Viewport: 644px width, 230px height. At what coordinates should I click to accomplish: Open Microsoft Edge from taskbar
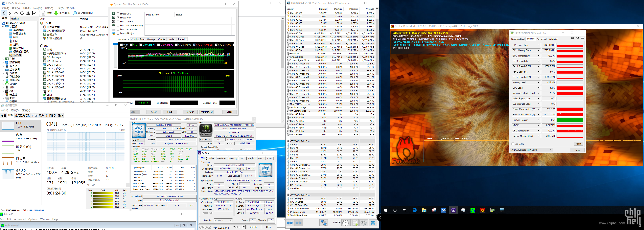coord(415,210)
